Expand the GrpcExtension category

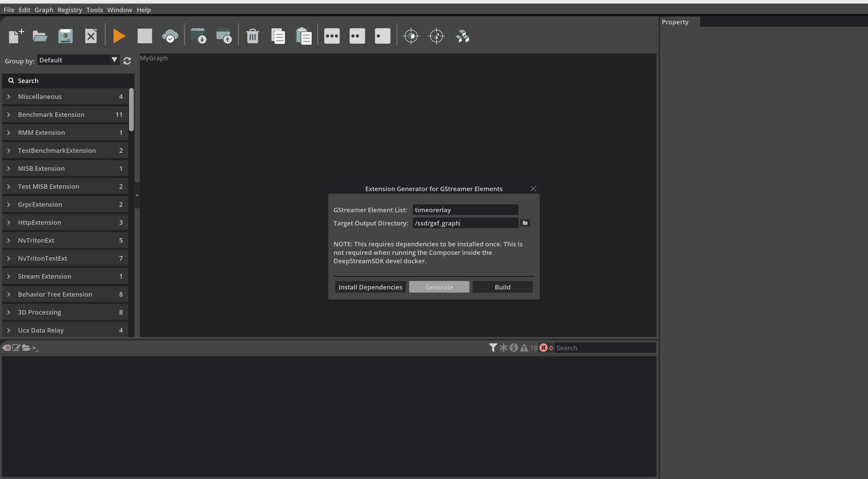click(x=65, y=205)
